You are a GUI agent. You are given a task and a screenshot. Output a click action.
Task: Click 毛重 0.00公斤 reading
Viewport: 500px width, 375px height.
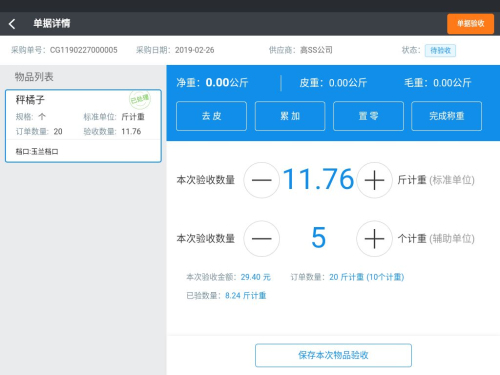pos(438,83)
